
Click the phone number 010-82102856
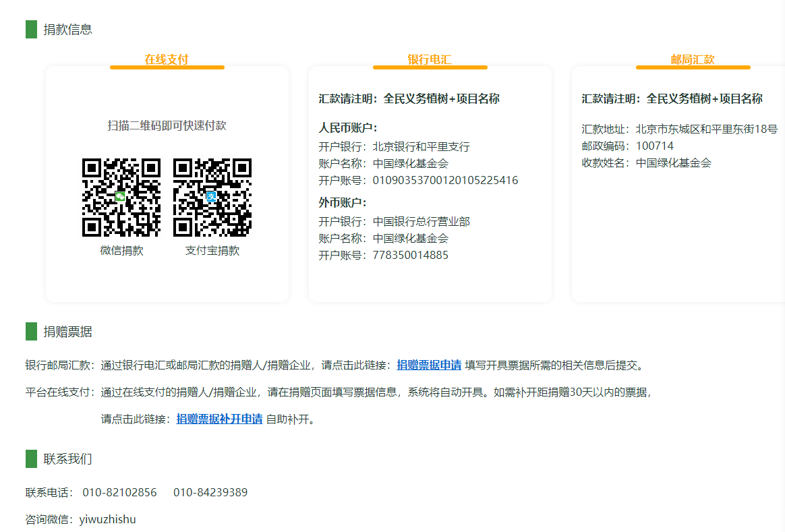coord(119,492)
